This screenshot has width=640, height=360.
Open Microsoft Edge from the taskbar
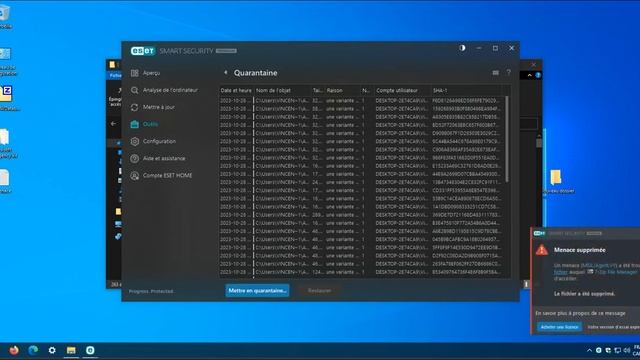tap(33, 350)
